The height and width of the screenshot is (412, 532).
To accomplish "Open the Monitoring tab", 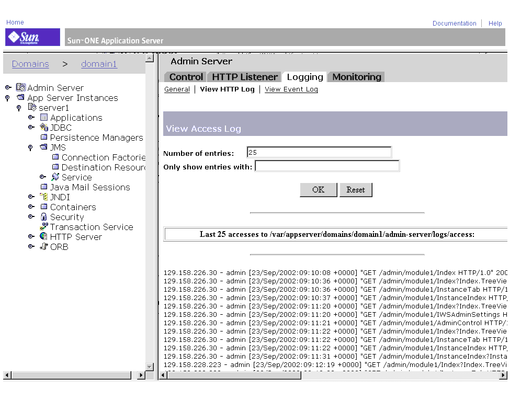I will (x=357, y=77).
